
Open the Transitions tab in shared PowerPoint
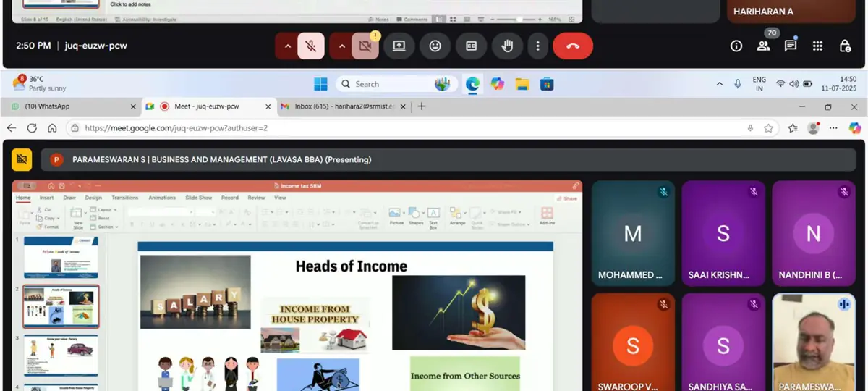(x=125, y=198)
